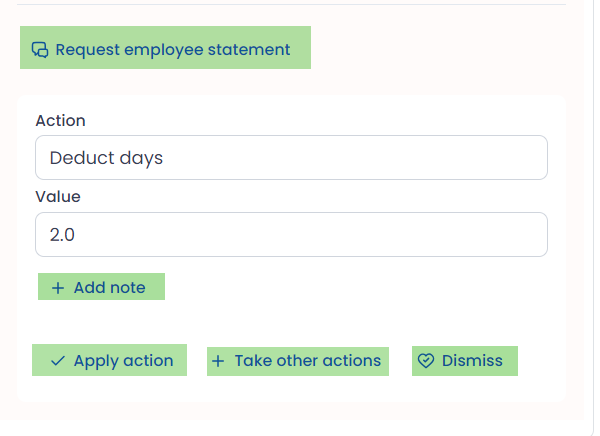Viewport: 600px width, 436px height.
Task: Request an employee statement
Action: coord(165,48)
